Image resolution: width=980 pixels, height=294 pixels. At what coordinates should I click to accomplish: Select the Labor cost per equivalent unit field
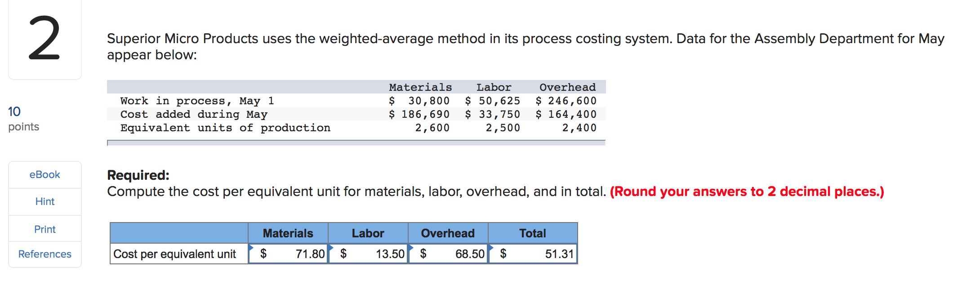[368, 254]
